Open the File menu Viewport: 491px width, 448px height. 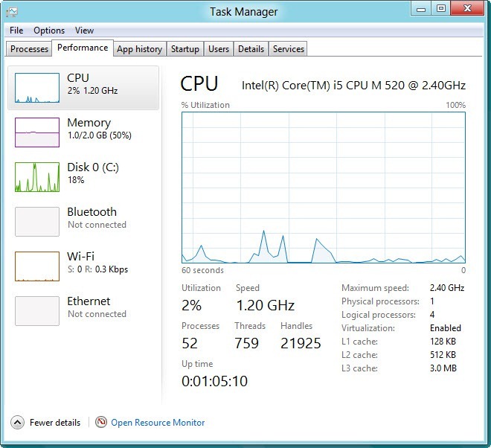(x=16, y=31)
